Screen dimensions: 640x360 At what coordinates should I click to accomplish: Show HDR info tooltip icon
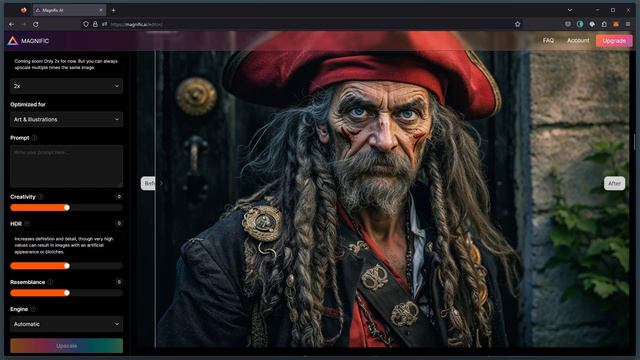27,224
